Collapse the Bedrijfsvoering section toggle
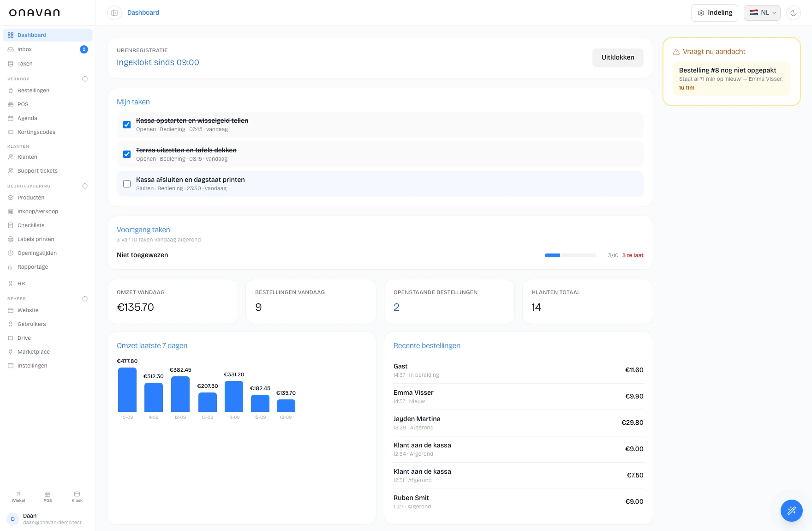This screenshot has height=531, width=812. (85, 186)
